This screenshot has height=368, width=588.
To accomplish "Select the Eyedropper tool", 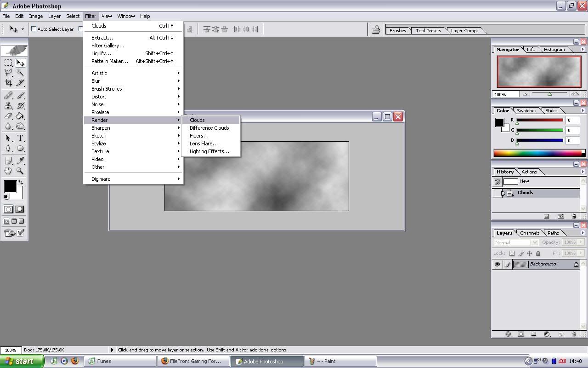I will click(20, 161).
